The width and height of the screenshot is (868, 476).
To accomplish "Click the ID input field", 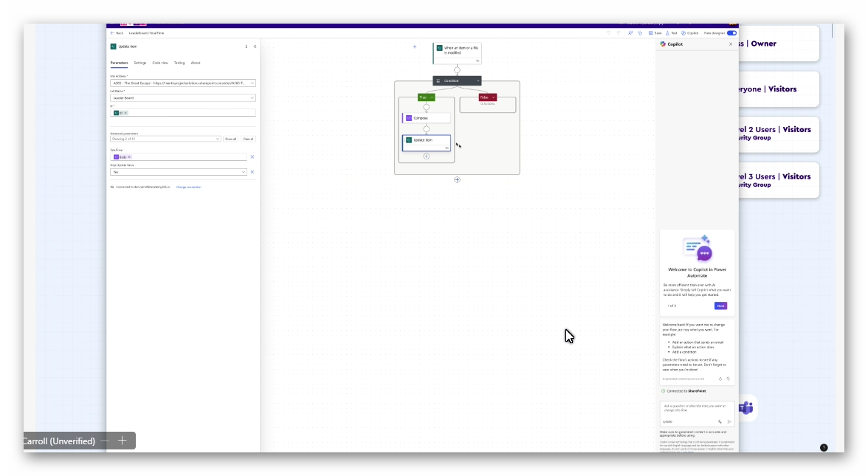I will tap(183, 113).
